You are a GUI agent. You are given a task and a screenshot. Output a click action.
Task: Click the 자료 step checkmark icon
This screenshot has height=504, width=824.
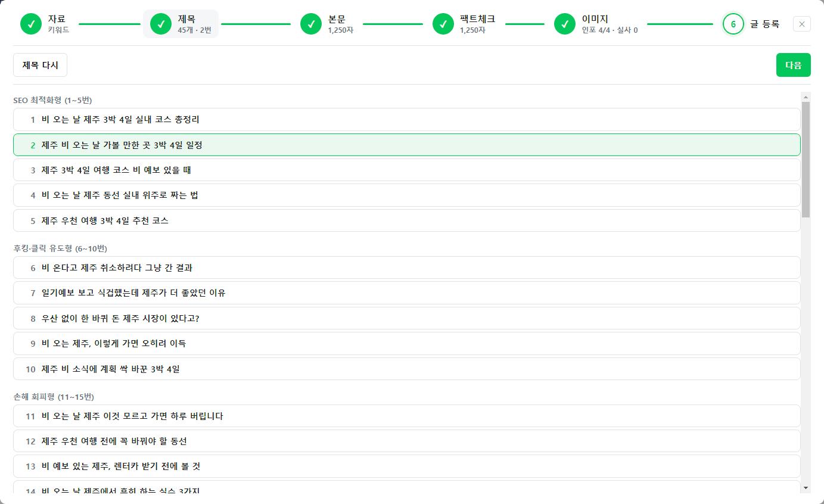[31, 24]
